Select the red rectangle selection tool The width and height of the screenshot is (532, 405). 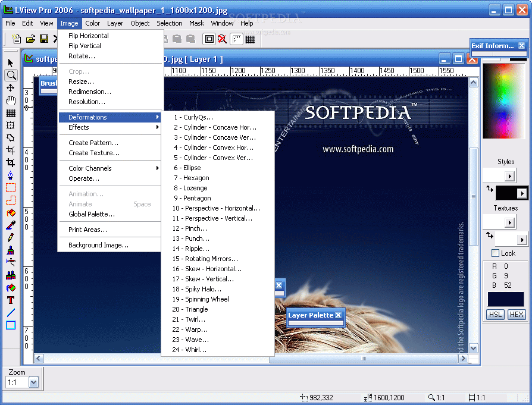tap(11, 187)
